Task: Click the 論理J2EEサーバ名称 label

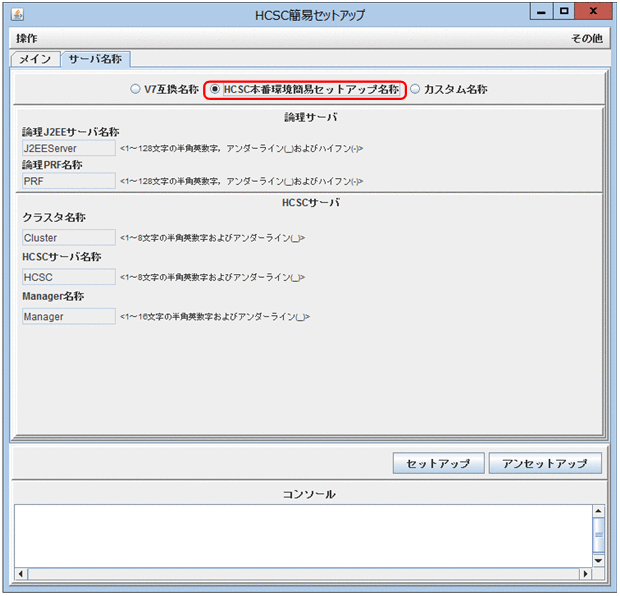Action: 71,132
